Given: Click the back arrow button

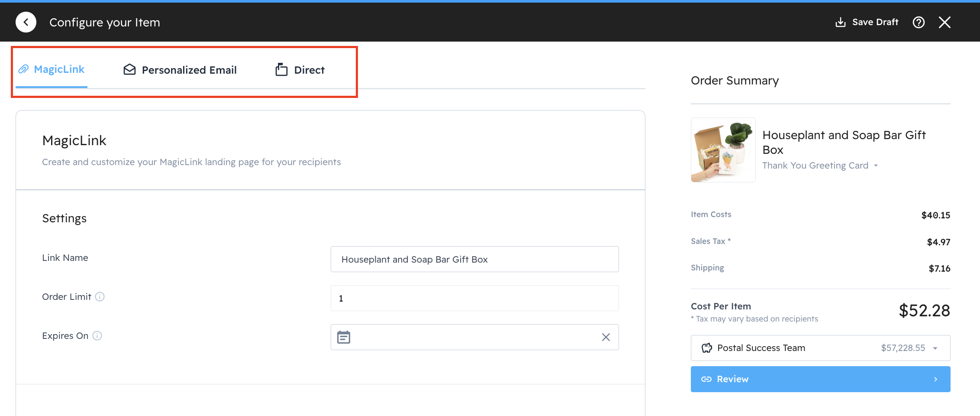Looking at the screenshot, I should (x=26, y=22).
